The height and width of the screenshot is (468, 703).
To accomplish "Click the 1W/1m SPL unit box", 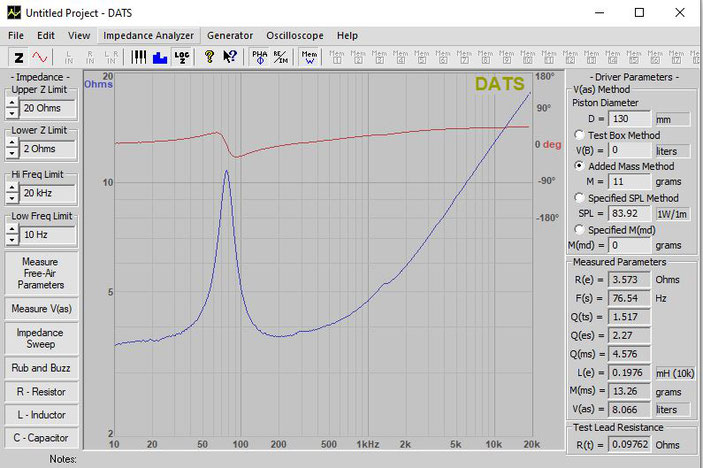I will 673,214.
